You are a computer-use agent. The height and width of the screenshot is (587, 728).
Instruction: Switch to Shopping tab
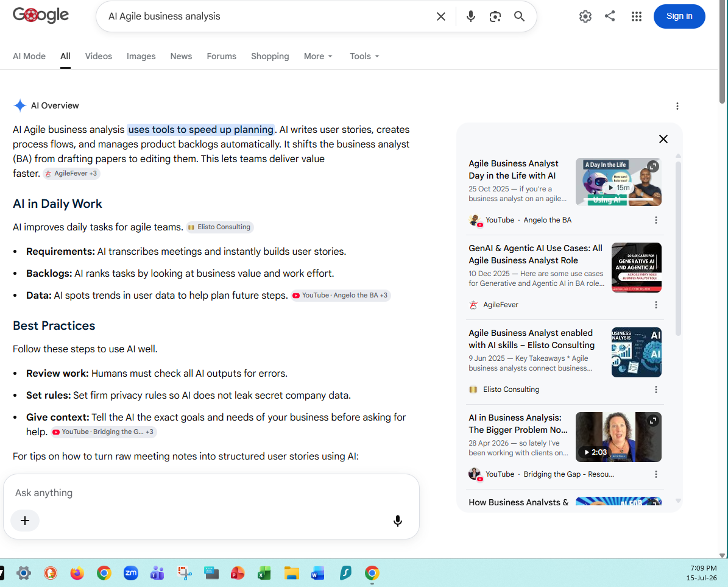270,56
